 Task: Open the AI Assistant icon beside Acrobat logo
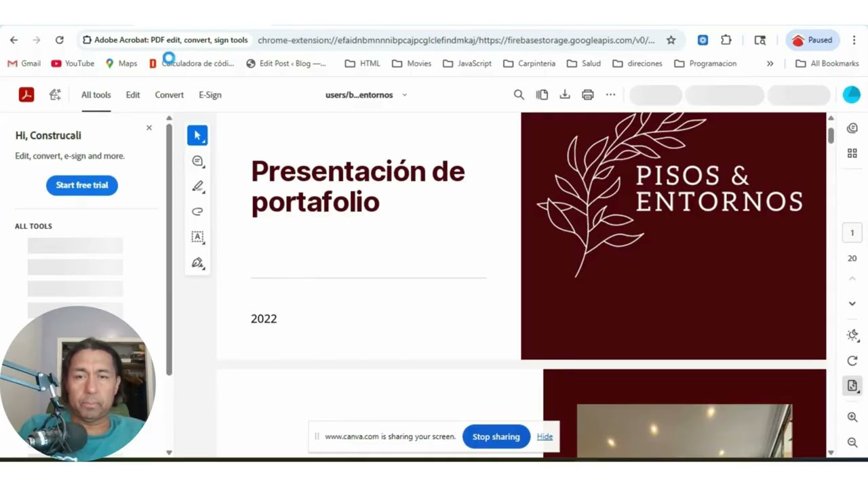click(x=55, y=95)
